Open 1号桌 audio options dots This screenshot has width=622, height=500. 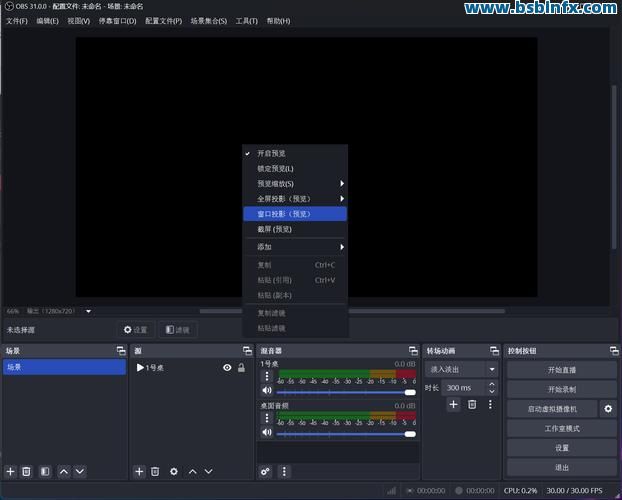[267, 376]
